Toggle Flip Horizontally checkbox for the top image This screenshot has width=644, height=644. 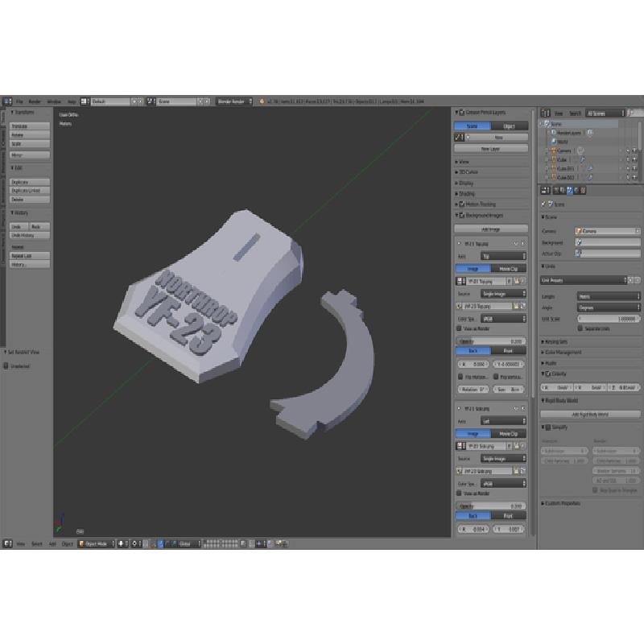[460, 377]
